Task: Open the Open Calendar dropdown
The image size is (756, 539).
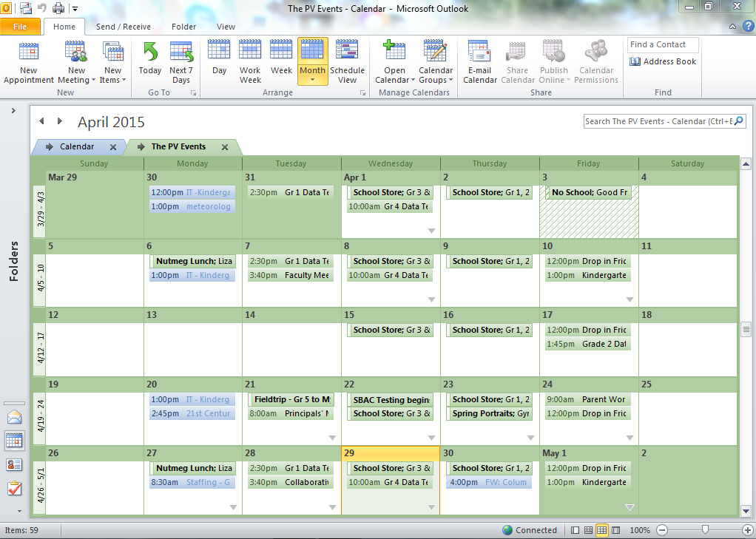Action: click(394, 63)
